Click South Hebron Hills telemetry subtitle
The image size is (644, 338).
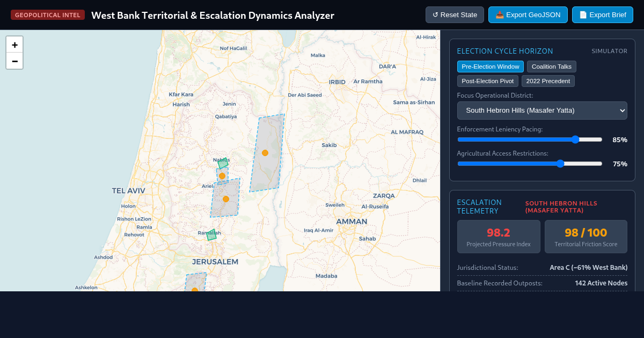(x=561, y=207)
